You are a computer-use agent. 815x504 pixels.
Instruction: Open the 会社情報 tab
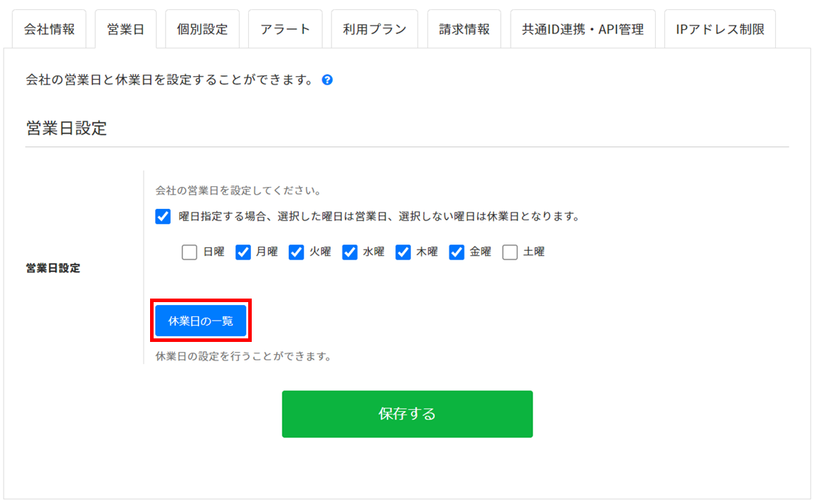pos(49,30)
